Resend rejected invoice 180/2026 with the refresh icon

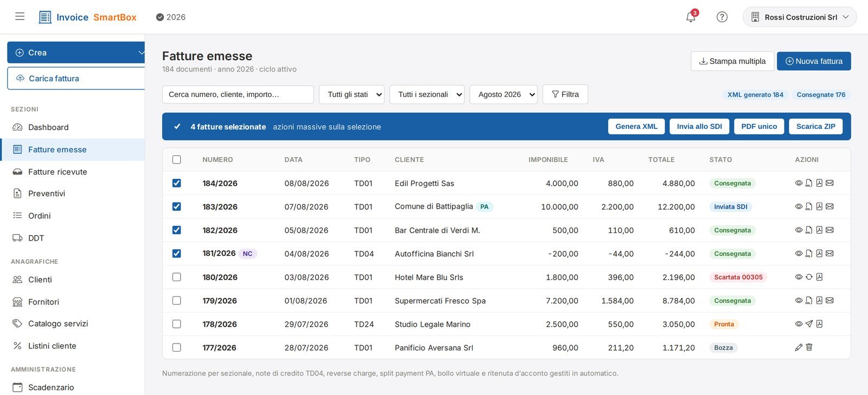click(x=809, y=277)
